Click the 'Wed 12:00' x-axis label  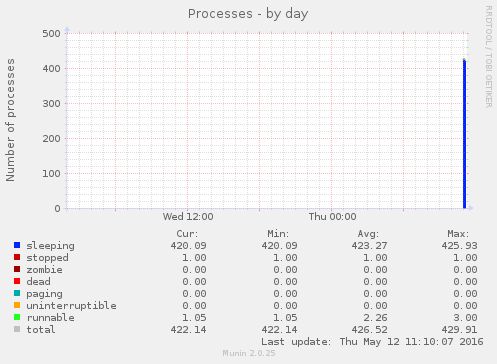click(x=188, y=217)
